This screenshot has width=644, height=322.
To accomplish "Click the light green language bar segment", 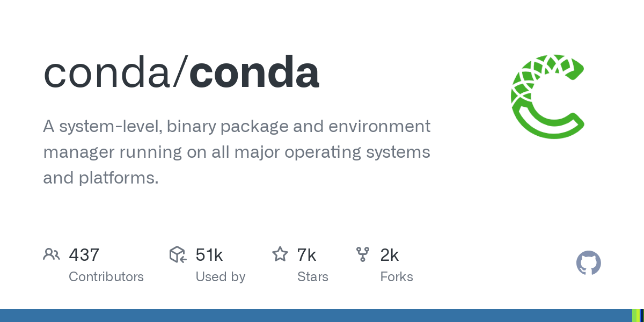I will coord(634,316).
